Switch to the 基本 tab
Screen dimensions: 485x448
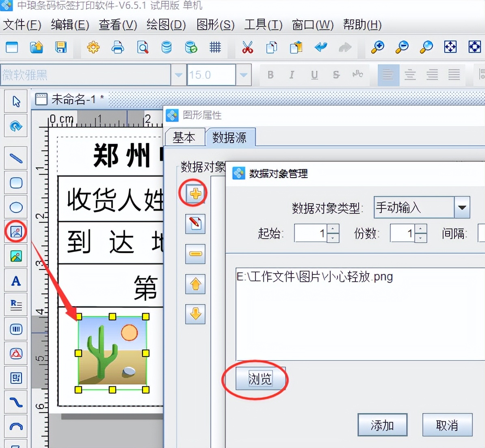pos(185,137)
